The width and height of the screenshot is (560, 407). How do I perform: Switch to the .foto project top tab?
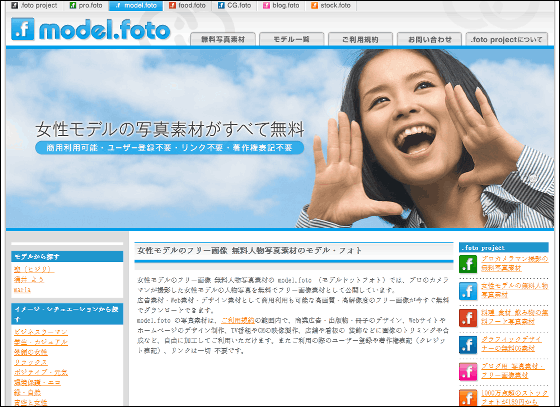tap(34, 6)
